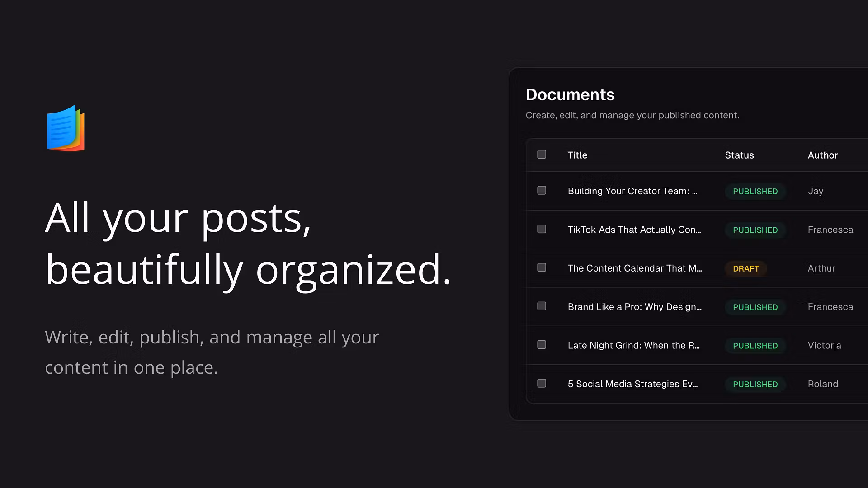The image size is (868, 488).
Task: Open the TikTok Ads That Actually Con... document
Action: 634,230
